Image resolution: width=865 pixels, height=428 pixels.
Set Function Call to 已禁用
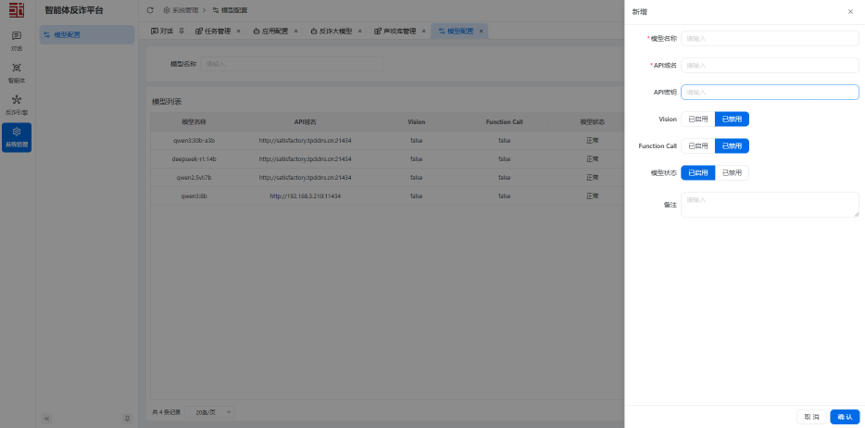[732, 146]
